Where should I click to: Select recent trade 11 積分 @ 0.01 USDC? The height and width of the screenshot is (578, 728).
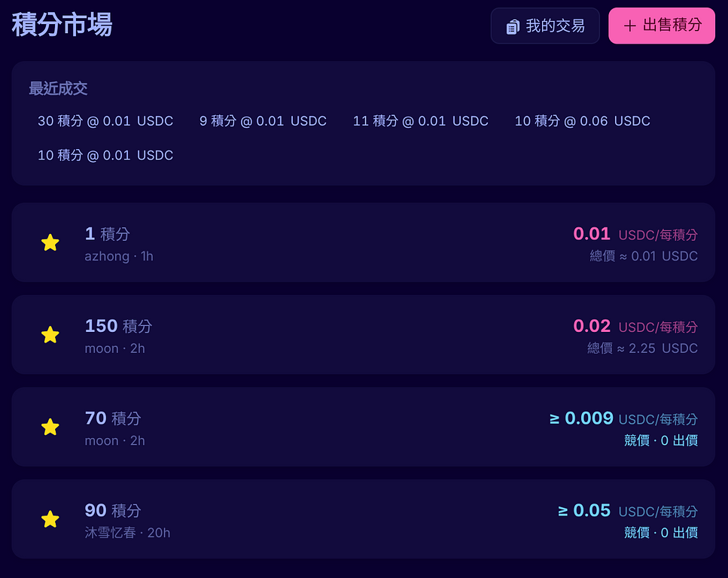421,121
